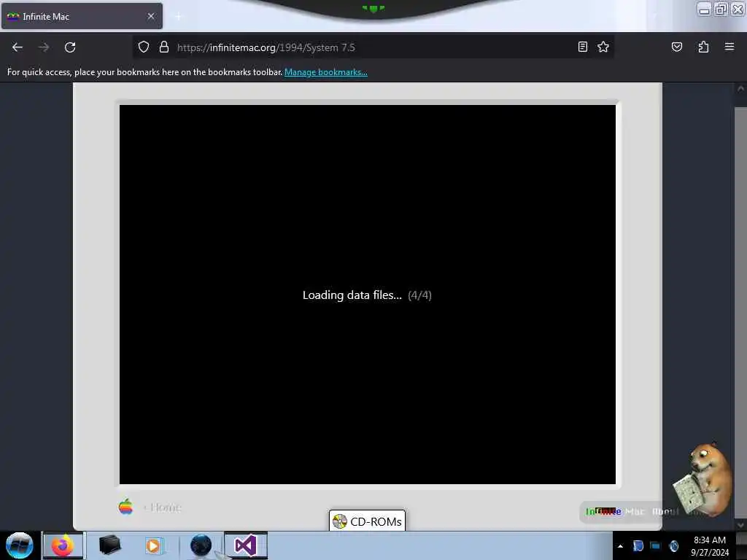Restore down the Firefox window
This screenshot has width=747, height=560.
(x=721, y=9)
